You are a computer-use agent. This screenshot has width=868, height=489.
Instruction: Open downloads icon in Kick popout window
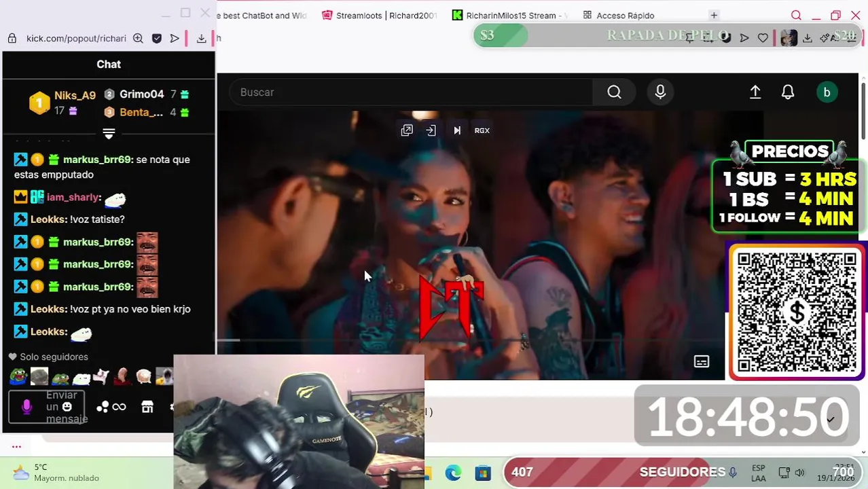202,39
